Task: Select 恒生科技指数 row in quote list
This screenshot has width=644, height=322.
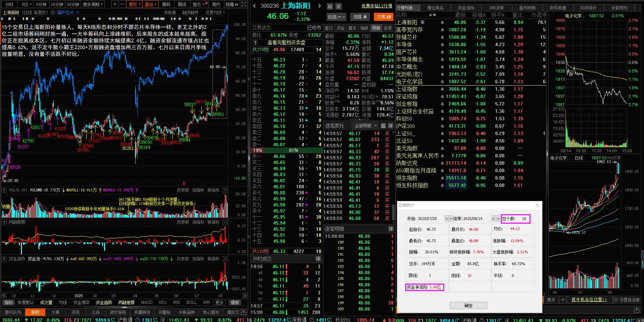Action: pyautogui.click(x=471, y=186)
